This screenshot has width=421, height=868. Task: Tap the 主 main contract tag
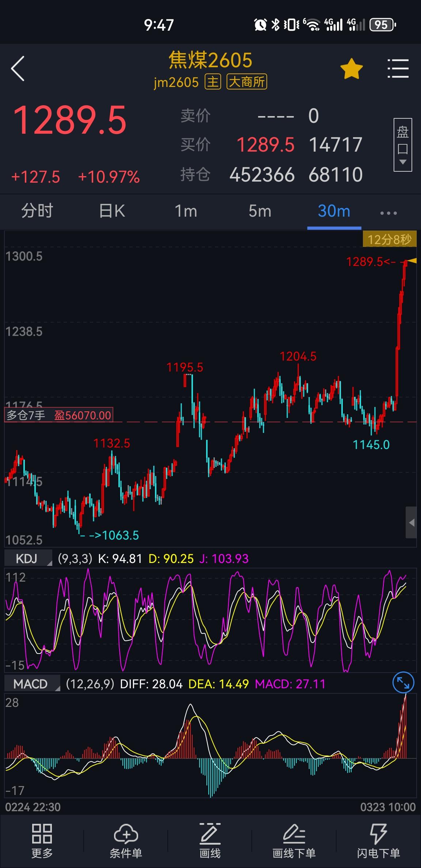(213, 82)
